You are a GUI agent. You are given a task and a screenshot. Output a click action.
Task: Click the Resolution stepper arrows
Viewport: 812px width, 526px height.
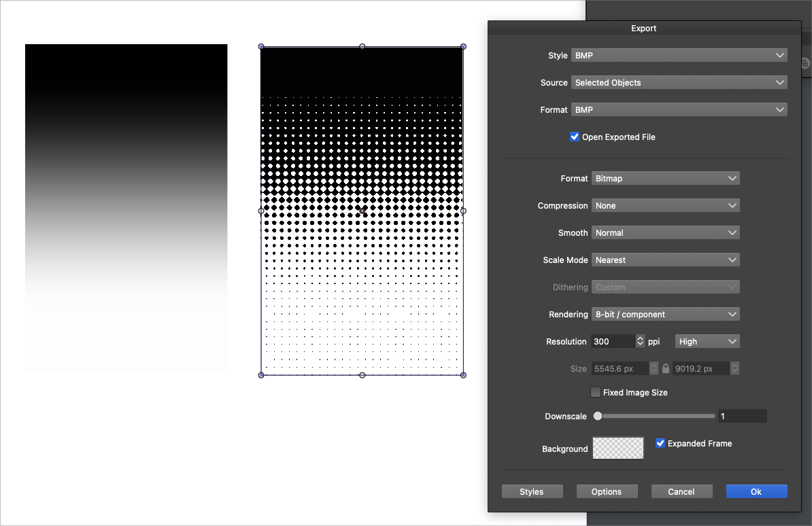pyautogui.click(x=640, y=341)
